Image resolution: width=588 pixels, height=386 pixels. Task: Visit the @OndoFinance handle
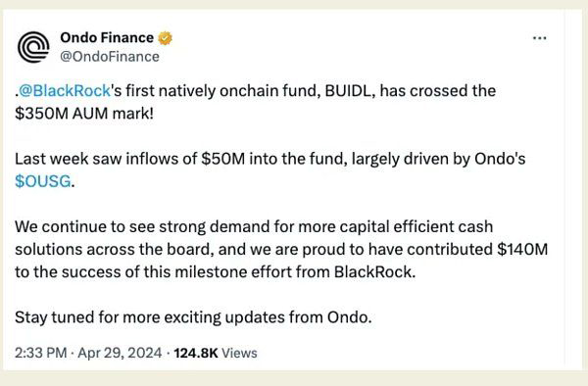tap(110, 57)
